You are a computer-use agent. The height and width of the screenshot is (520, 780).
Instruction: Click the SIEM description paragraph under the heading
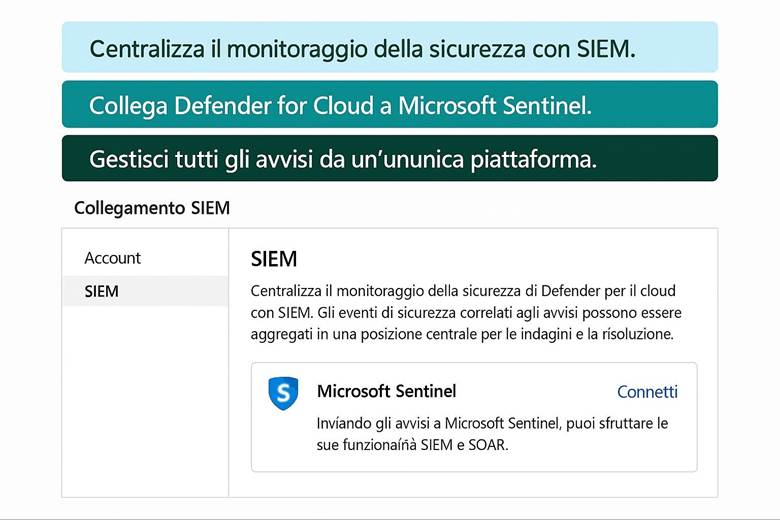click(466, 312)
